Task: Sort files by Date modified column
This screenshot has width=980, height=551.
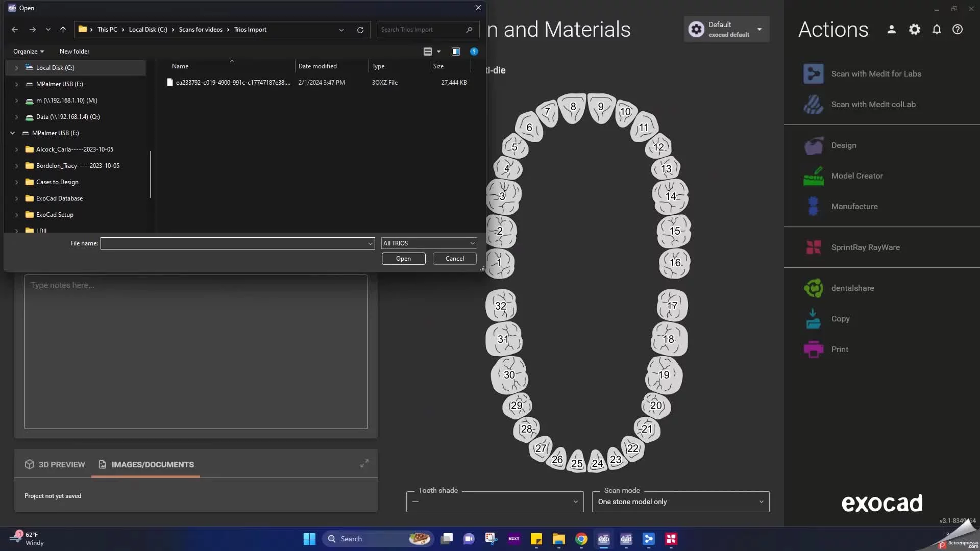Action: pos(317,66)
